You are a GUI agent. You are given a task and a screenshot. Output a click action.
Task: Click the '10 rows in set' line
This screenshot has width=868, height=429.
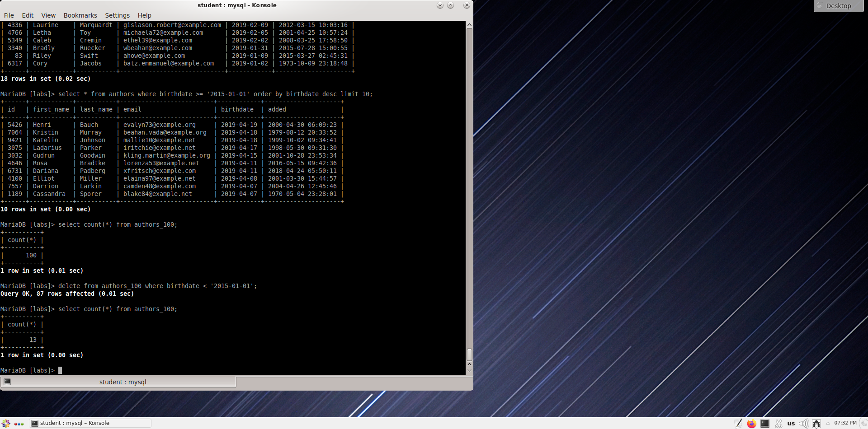tap(45, 209)
